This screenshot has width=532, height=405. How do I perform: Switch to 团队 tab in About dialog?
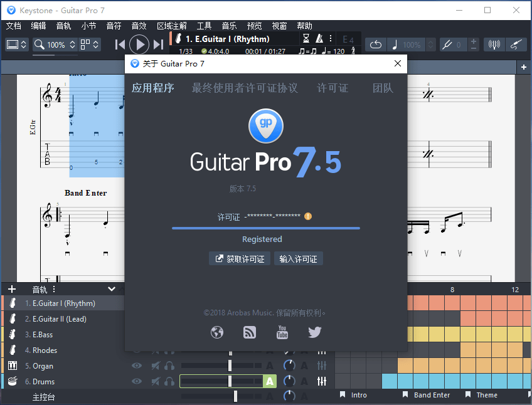tap(383, 88)
